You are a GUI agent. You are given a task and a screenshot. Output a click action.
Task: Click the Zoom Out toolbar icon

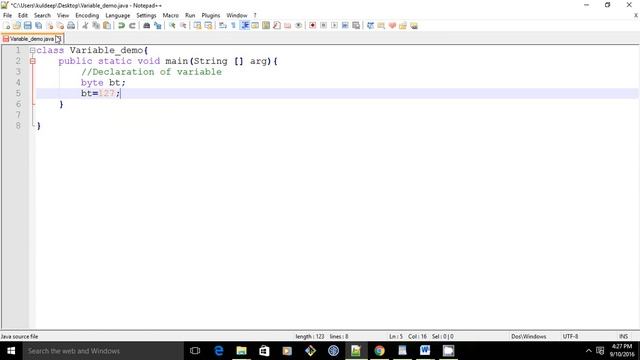click(183, 25)
